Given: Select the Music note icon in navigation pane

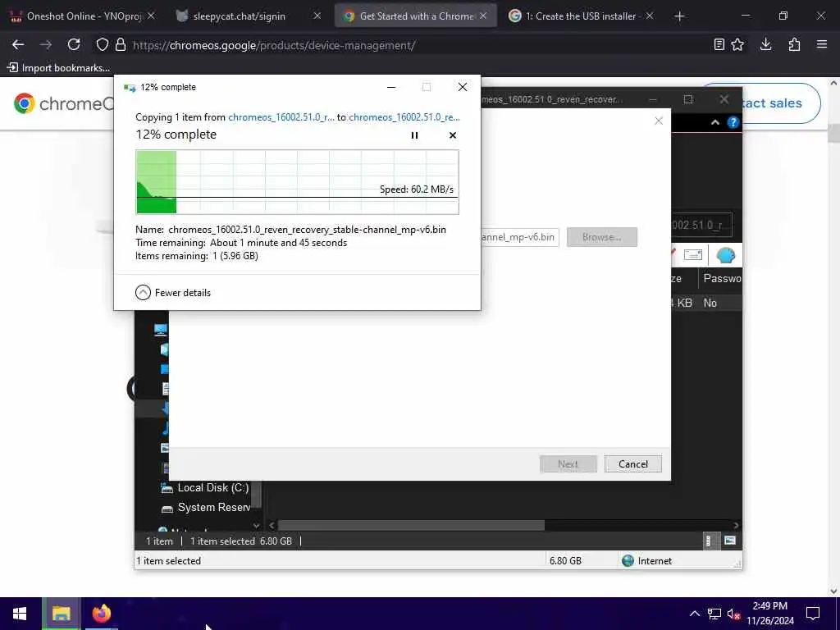Looking at the screenshot, I should [165, 428].
